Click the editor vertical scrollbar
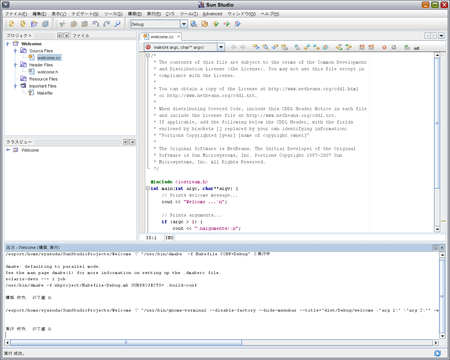This screenshot has width=450, height=360. (437, 123)
